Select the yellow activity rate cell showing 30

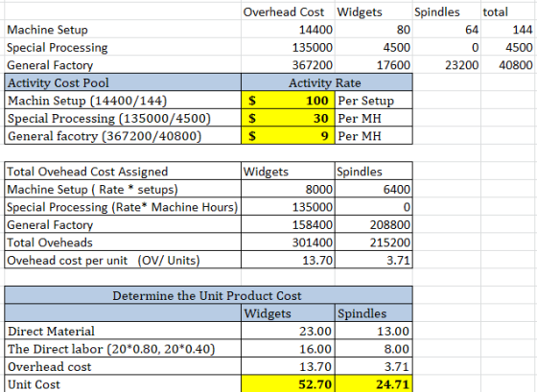(288, 118)
